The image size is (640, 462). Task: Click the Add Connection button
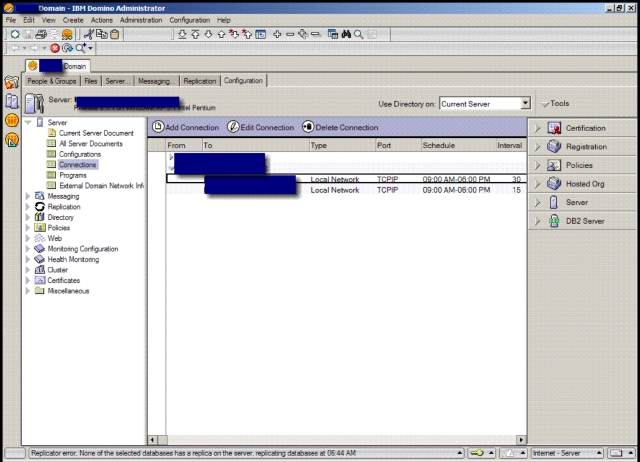(186, 127)
